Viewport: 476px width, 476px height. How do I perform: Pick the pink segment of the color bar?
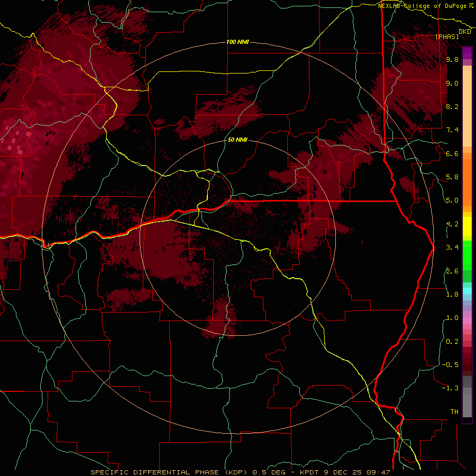pyautogui.click(x=467, y=321)
